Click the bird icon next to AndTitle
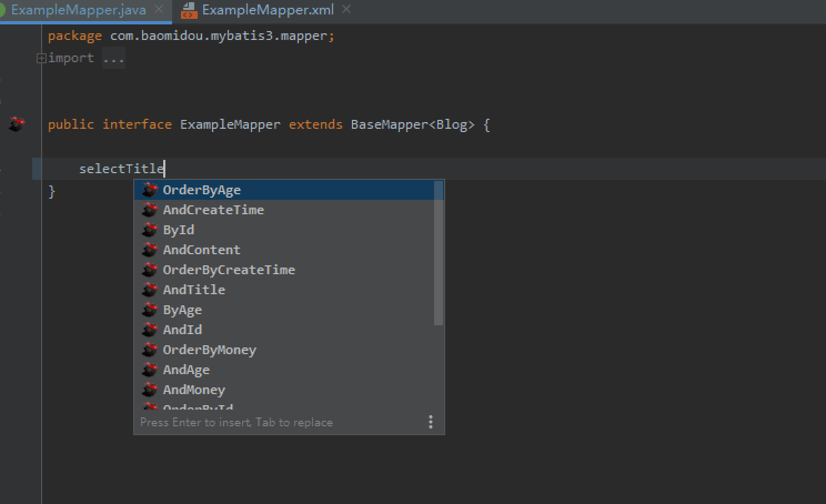This screenshot has width=826, height=504. (149, 290)
